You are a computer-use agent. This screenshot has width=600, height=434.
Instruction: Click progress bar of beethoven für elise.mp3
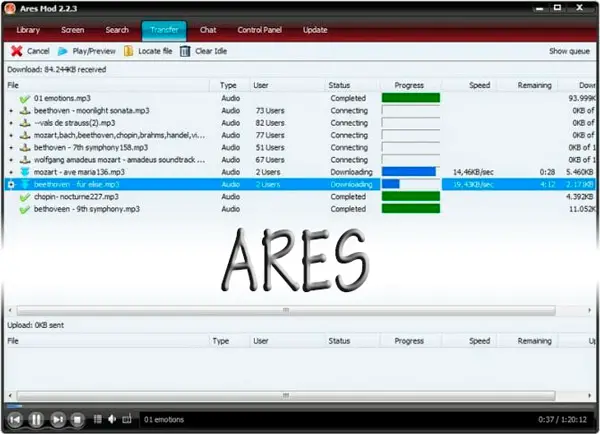411,184
